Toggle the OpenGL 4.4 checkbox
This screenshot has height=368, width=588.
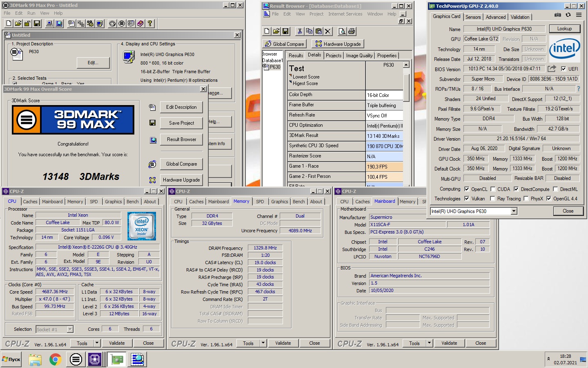pyautogui.click(x=549, y=199)
